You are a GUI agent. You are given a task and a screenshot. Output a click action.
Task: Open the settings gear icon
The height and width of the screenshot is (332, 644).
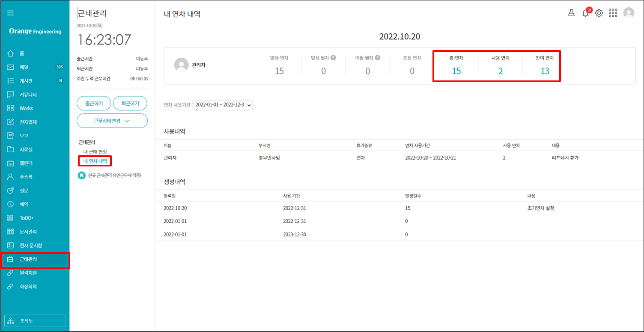point(599,13)
